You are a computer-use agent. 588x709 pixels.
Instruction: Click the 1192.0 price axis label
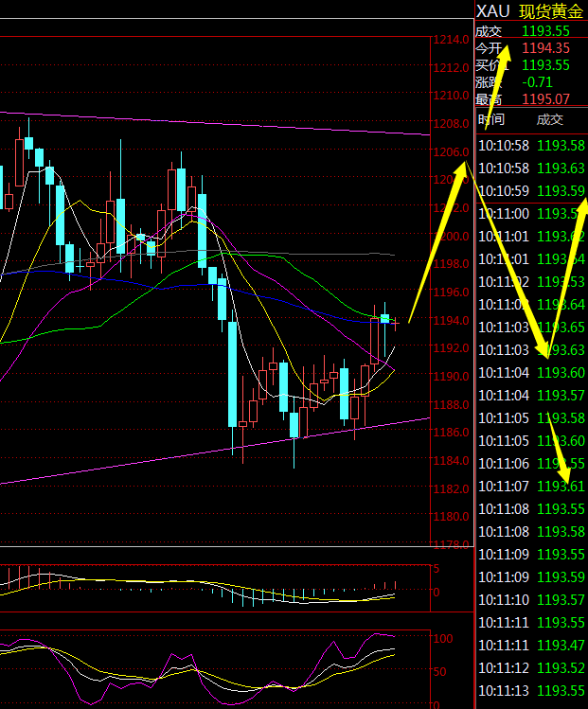(451, 348)
